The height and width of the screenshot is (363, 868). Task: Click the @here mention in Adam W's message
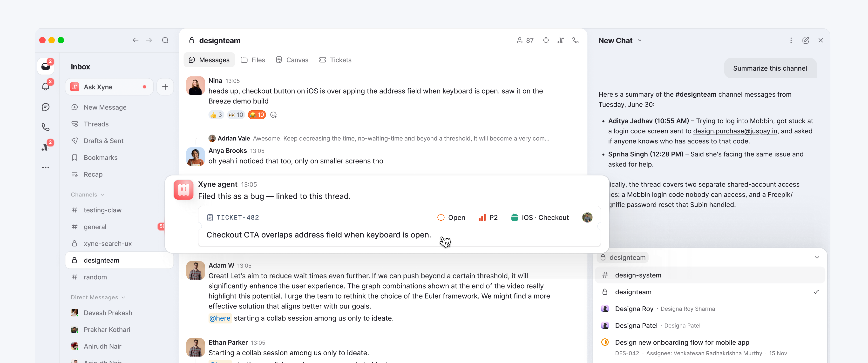[x=220, y=318]
